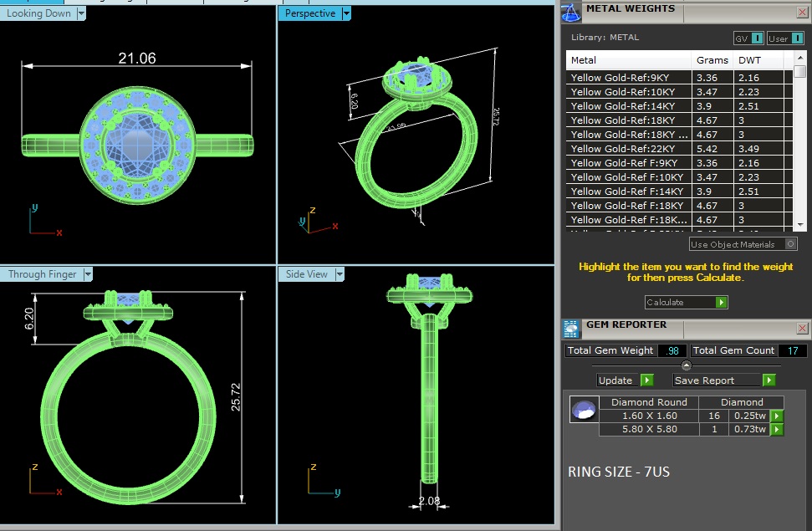Close the Gem Reporter panel
The height and width of the screenshot is (531, 812).
(x=803, y=329)
